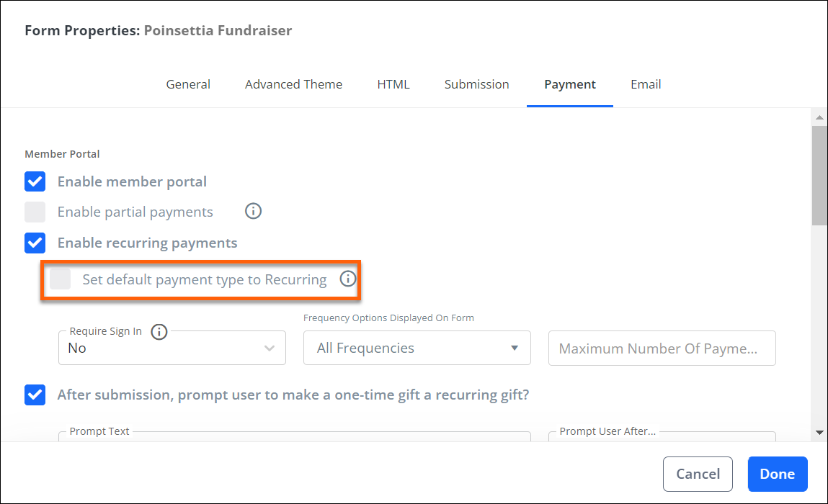Image resolution: width=828 pixels, height=504 pixels.
Task: Switch to the General tab
Action: (x=188, y=84)
